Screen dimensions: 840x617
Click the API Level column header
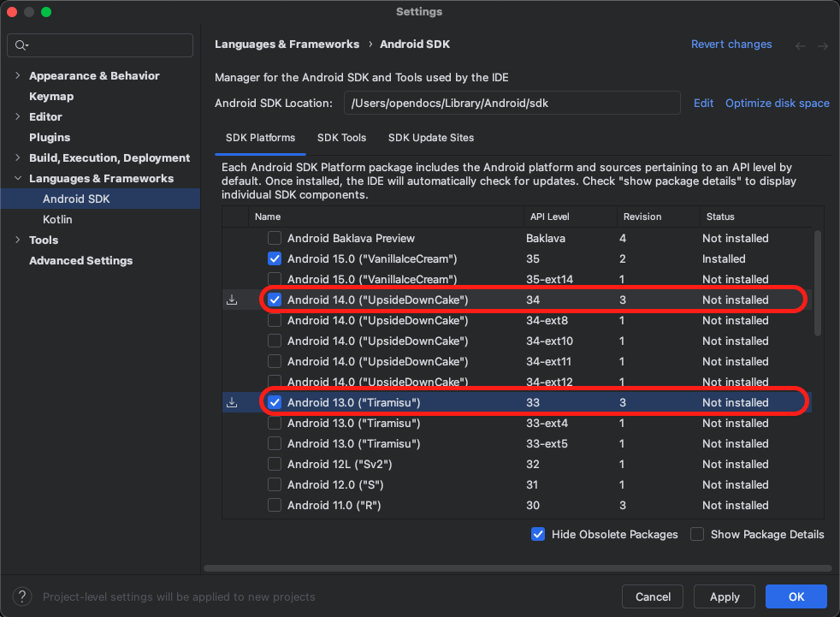pyautogui.click(x=570, y=217)
